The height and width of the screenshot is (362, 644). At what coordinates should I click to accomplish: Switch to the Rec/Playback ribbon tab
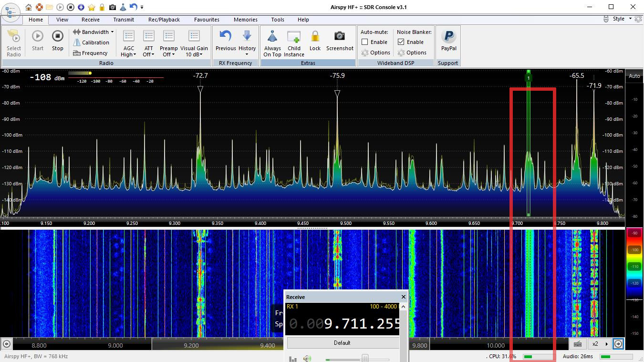click(x=164, y=20)
